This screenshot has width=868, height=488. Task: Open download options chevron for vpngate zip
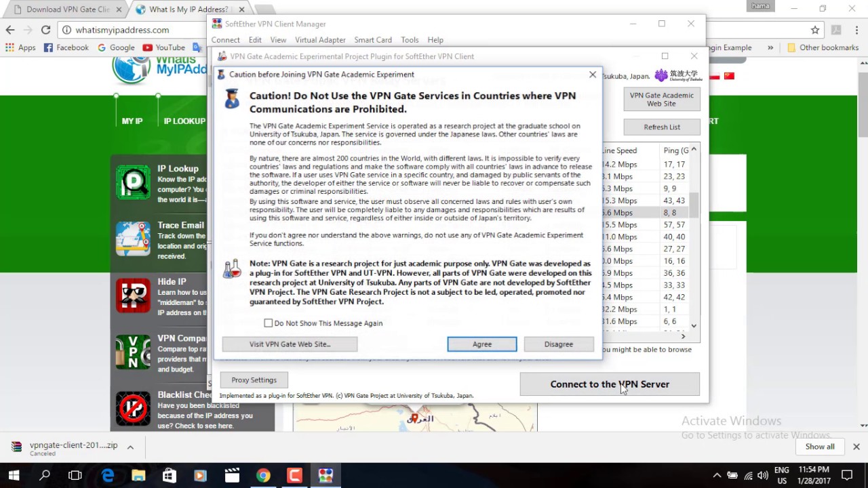130,447
